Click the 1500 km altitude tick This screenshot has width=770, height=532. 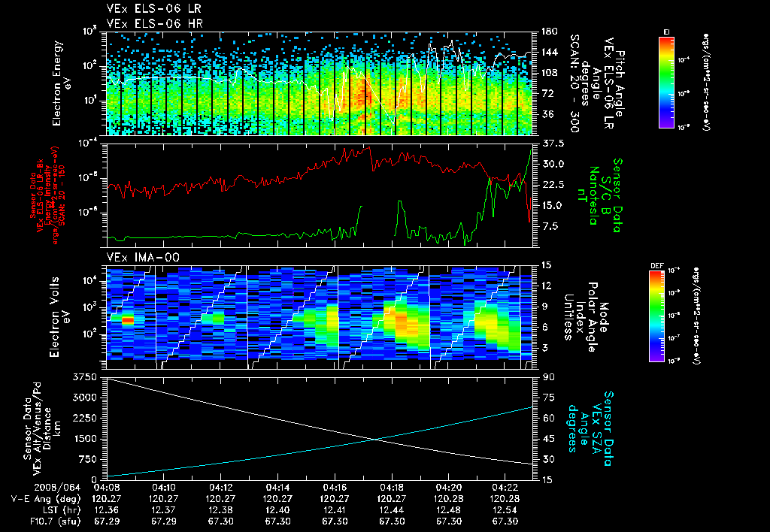click(x=84, y=439)
